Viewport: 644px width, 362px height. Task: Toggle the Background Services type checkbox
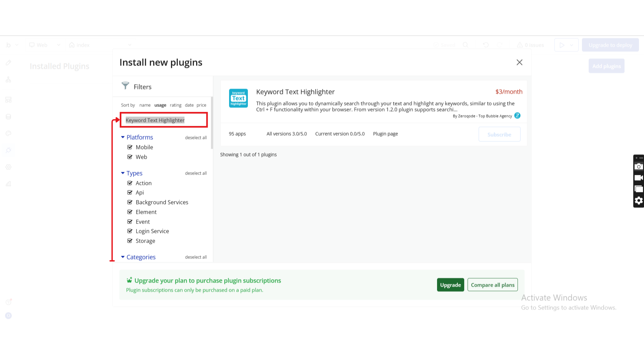tap(130, 202)
